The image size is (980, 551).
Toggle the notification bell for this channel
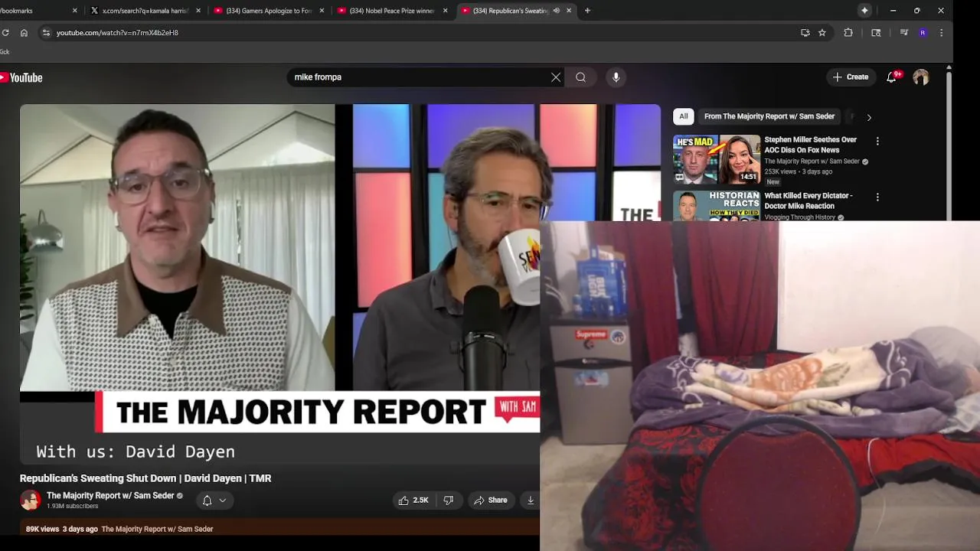point(207,500)
